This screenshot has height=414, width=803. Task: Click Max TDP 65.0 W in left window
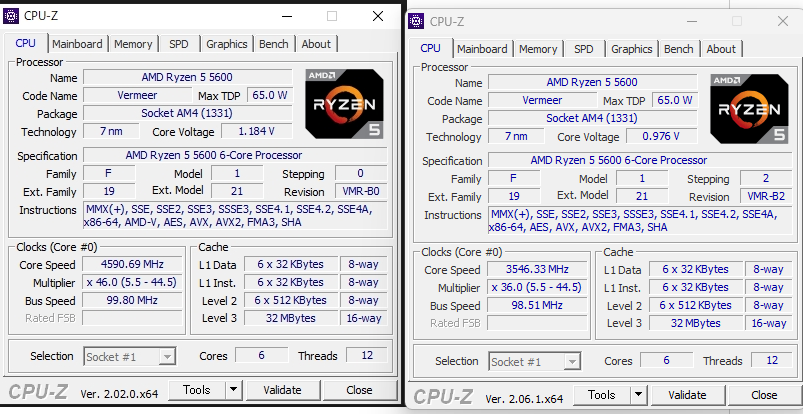270,95
